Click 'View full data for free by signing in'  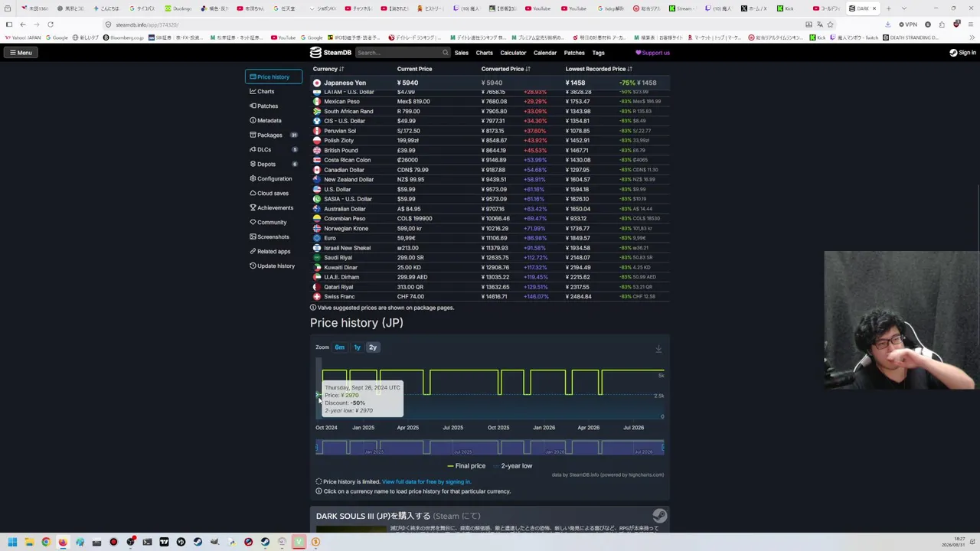pos(426,482)
